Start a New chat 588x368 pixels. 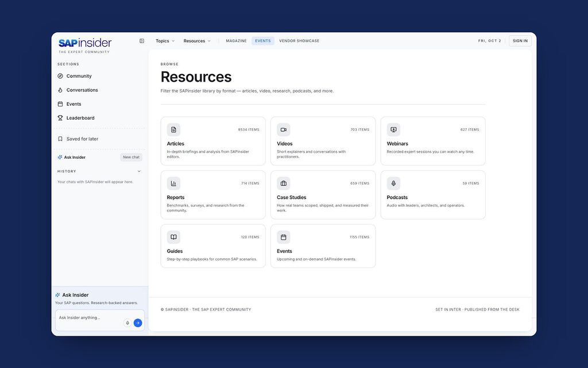[x=131, y=158]
